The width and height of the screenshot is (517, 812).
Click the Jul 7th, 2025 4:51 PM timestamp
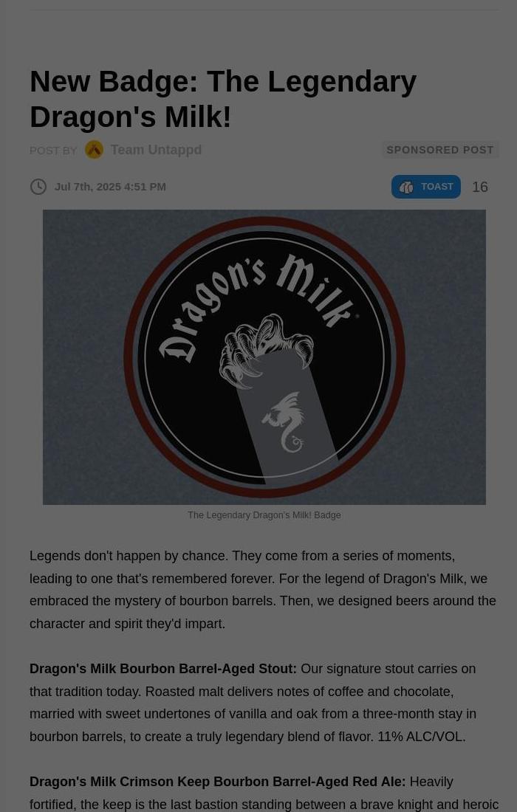click(x=110, y=187)
